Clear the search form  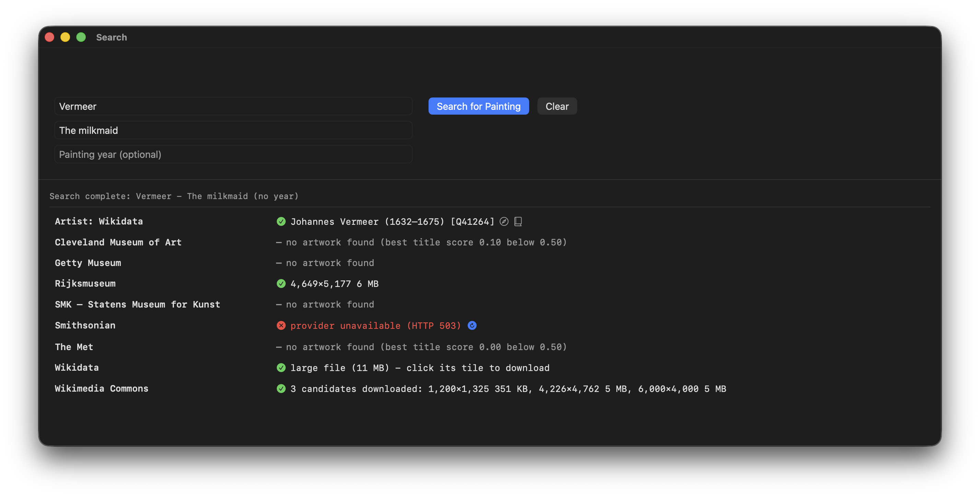557,106
